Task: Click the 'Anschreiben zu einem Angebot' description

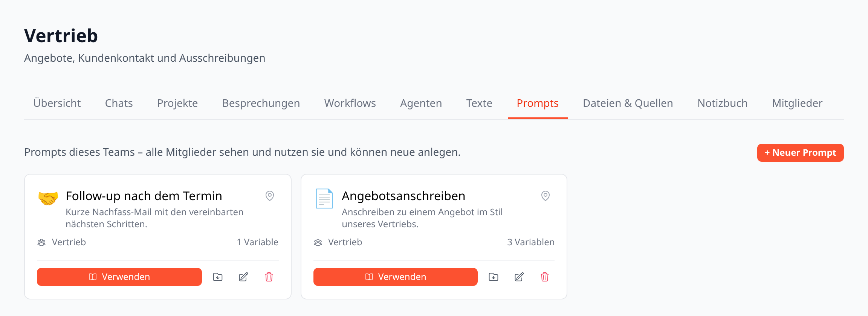Action: (422, 218)
